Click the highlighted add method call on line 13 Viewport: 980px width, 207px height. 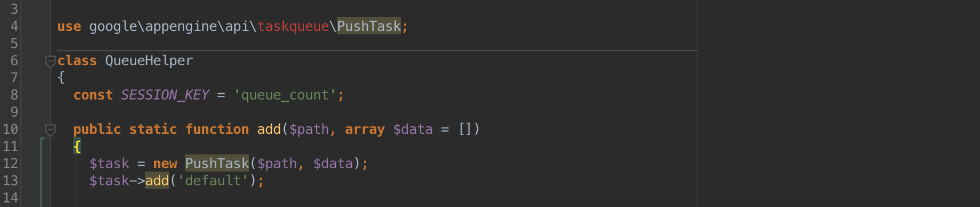pos(157,181)
